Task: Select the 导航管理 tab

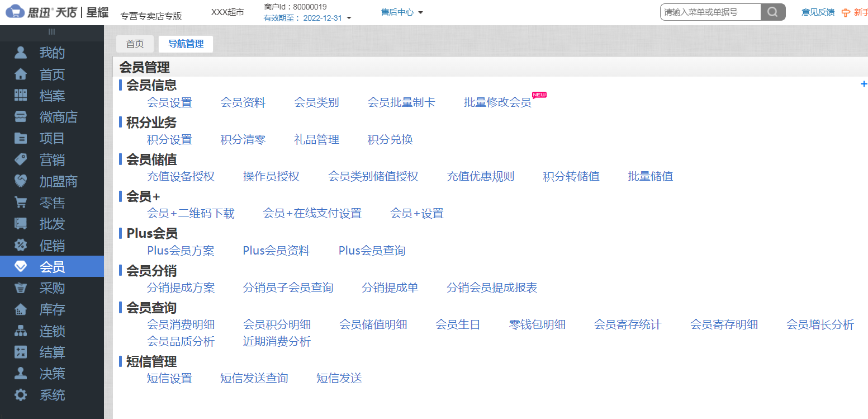Action: click(x=186, y=44)
